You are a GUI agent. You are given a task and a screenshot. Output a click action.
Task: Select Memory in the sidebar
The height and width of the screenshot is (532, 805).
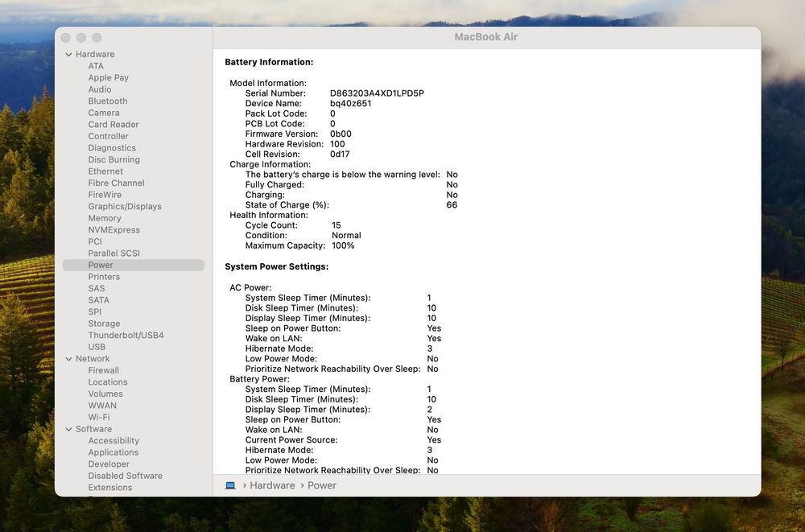104,218
